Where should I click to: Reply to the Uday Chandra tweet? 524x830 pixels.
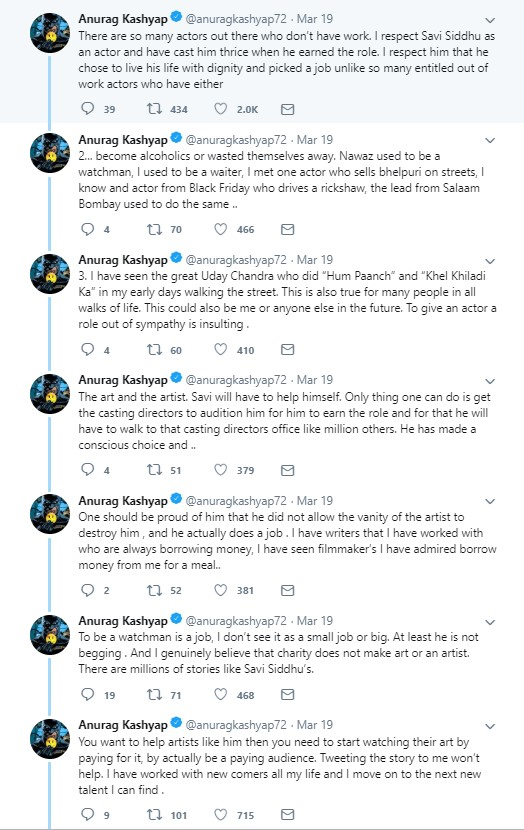[87, 349]
